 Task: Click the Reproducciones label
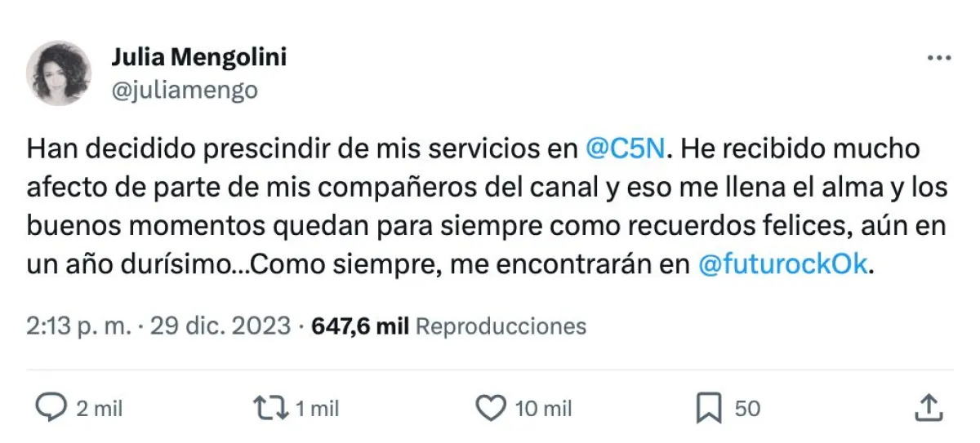pos(501,326)
